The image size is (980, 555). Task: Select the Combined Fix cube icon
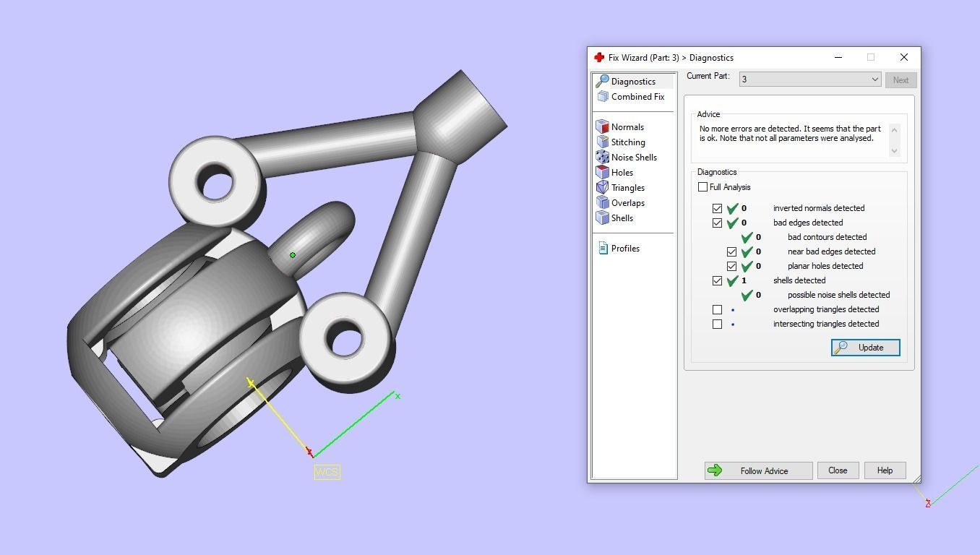click(603, 97)
